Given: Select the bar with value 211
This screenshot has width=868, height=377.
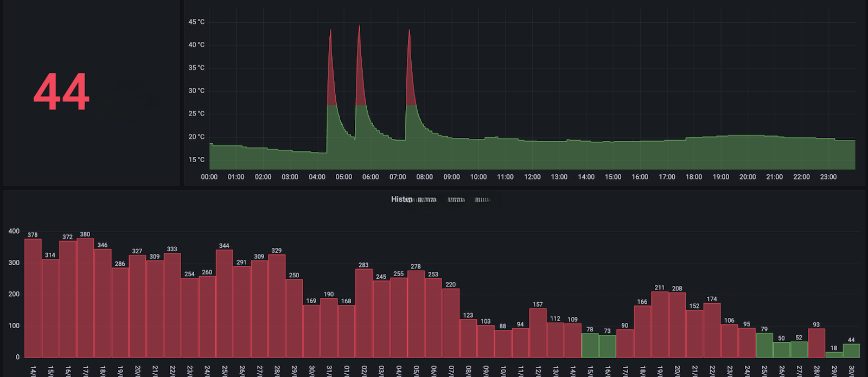Looking at the screenshot, I should coord(660,324).
